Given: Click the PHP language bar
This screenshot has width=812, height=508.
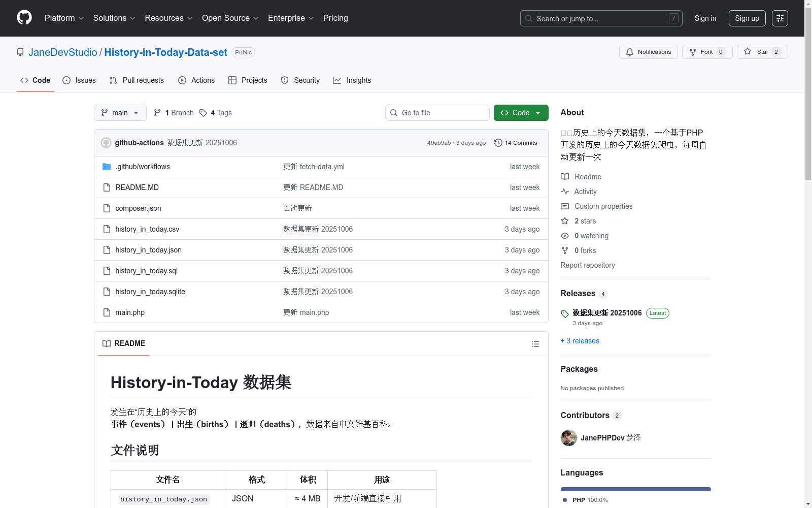Looking at the screenshot, I should coord(636,489).
